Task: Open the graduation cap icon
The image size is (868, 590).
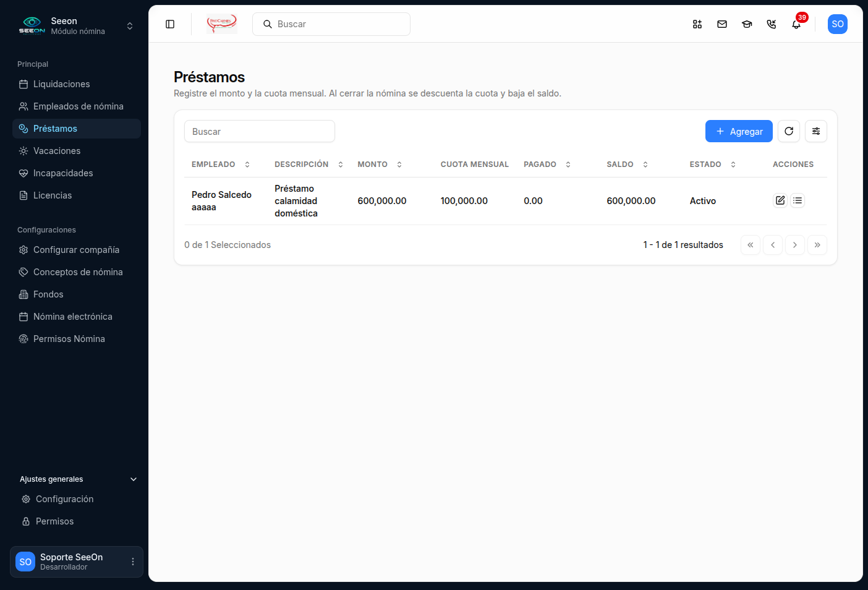Action: click(747, 24)
